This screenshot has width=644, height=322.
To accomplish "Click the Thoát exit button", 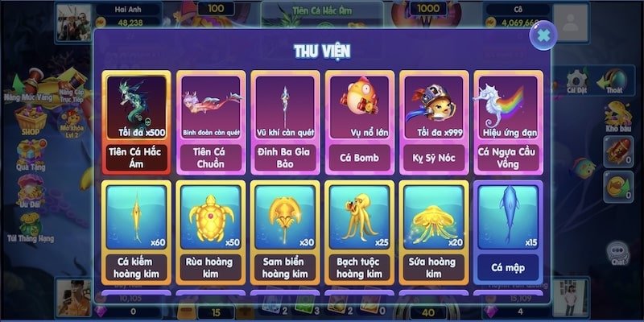I will point(613,81).
